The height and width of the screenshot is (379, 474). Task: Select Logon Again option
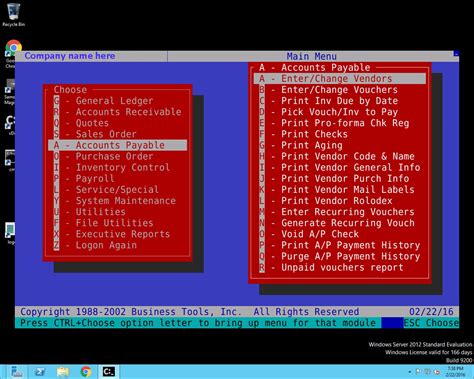pos(118,245)
